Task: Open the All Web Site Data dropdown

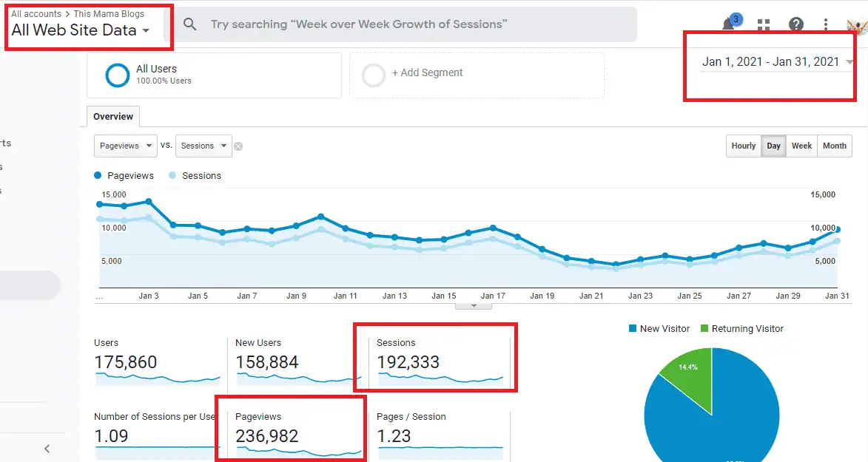Action: pyautogui.click(x=80, y=30)
